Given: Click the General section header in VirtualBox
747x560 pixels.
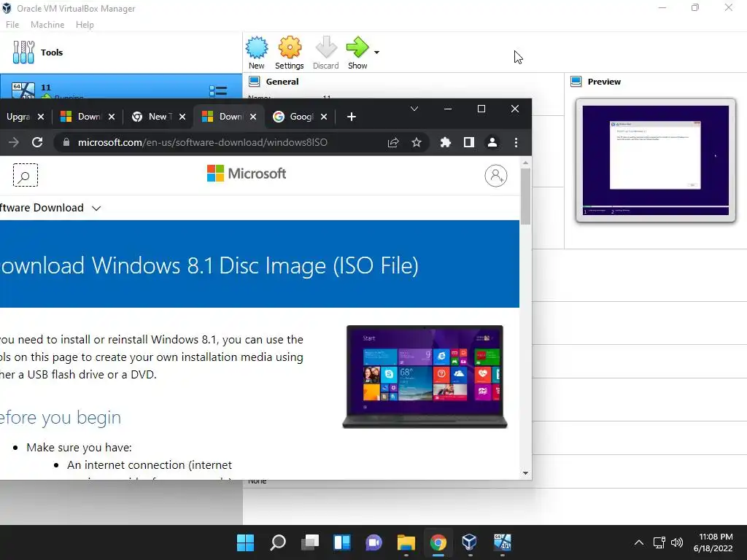Looking at the screenshot, I should click(282, 82).
